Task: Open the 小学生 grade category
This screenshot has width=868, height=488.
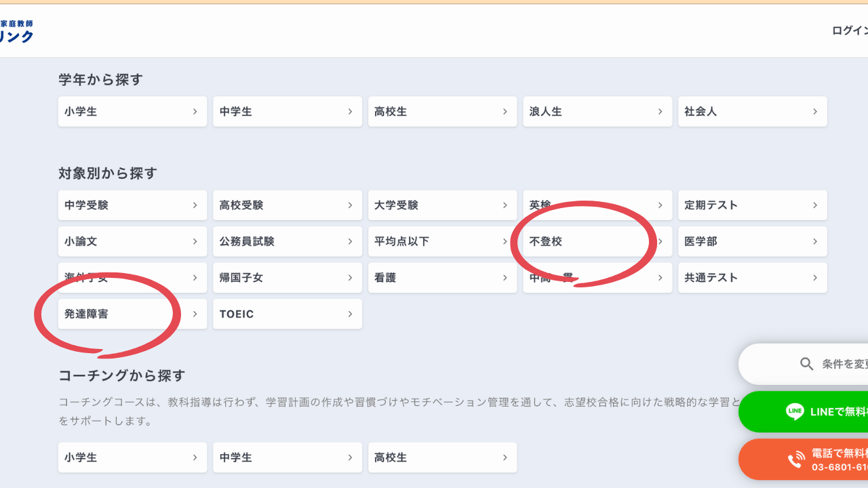Action: [132, 112]
